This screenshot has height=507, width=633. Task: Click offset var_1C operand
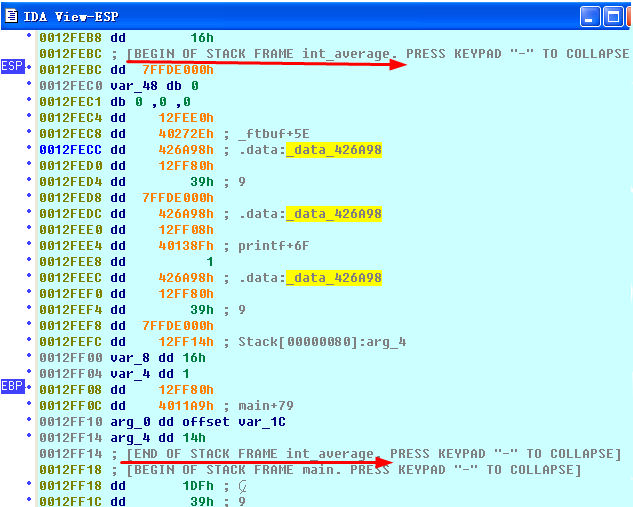point(234,422)
